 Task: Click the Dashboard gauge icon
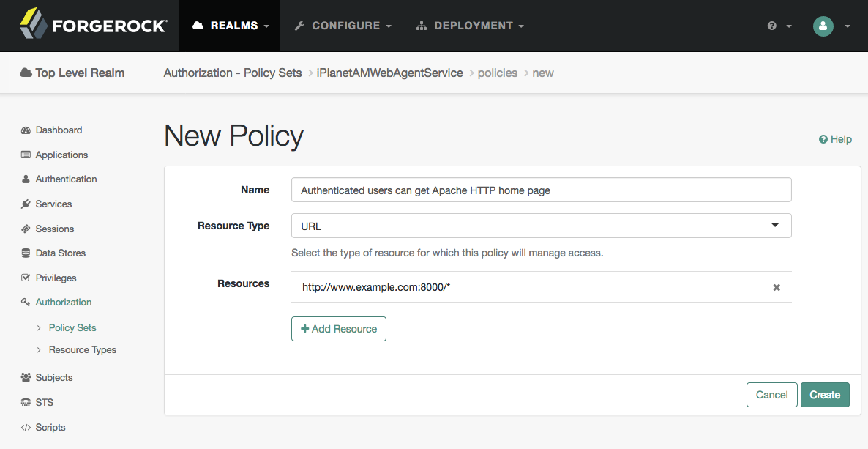(26, 130)
